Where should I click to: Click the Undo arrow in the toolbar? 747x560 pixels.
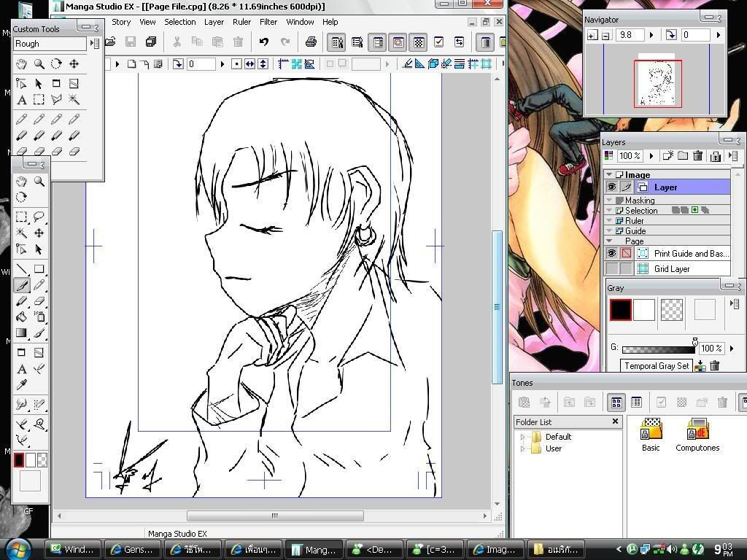(x=263, y=42)
